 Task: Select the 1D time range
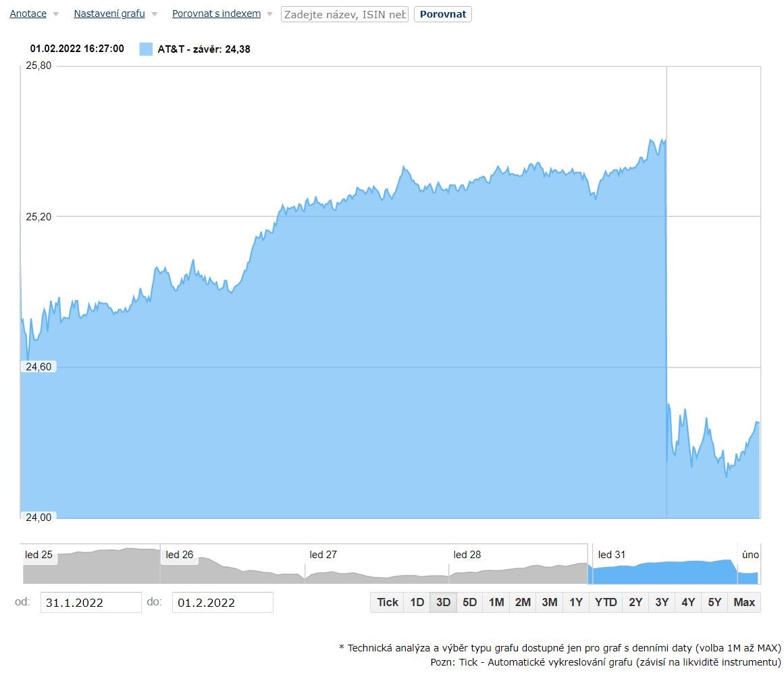[x=417, y=602]
